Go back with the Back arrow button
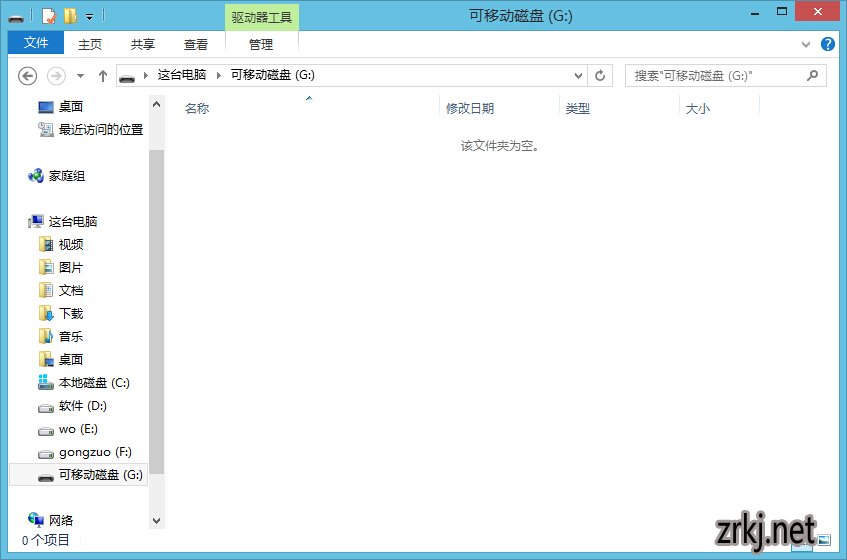The height and width of the screenshot is (560, 847). click(x=28, y=76)
